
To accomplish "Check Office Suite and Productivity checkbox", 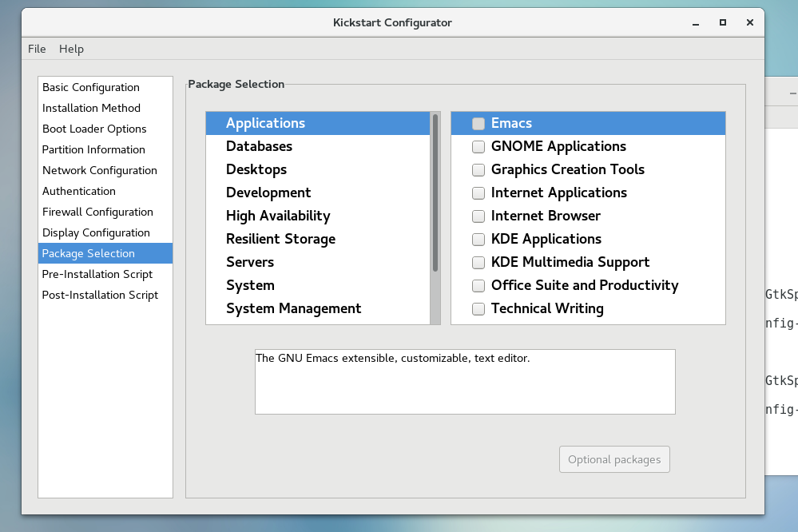I will [478, 286].
